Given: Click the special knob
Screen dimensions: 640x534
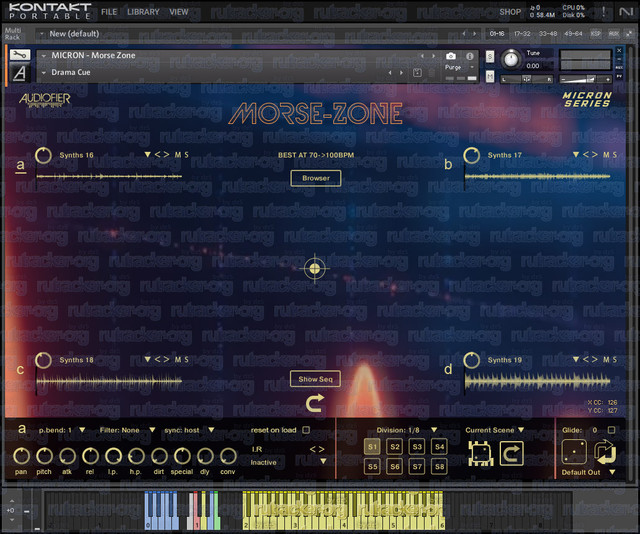Looking at the screenshot, I should (x=182, y=456).
